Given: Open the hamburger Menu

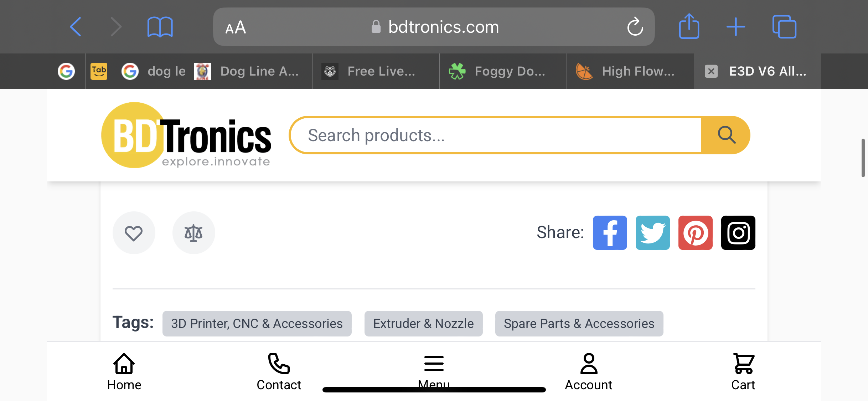Looking at the screenshot, I should coord(434,364).
